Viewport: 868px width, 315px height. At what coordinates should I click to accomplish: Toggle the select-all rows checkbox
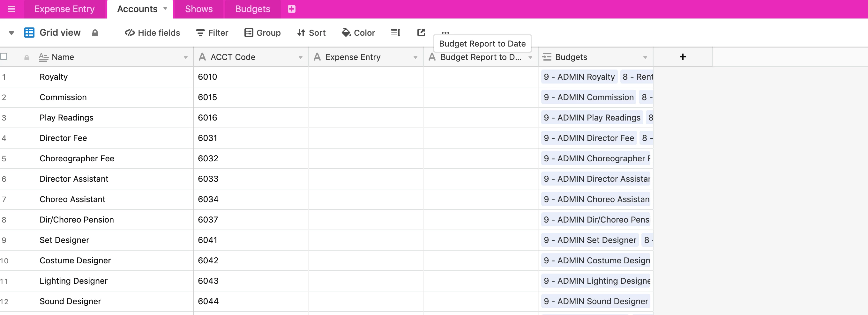tap(4, 56)
